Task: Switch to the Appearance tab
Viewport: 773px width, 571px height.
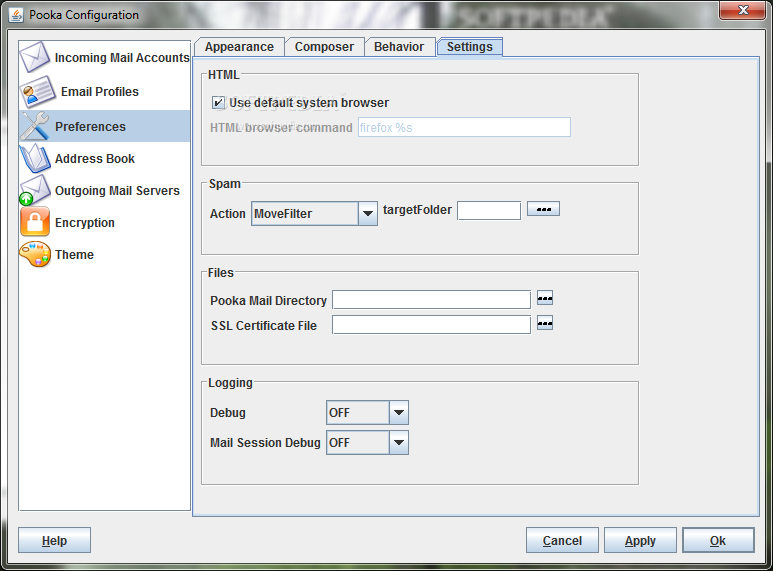Action: (240, 47)
